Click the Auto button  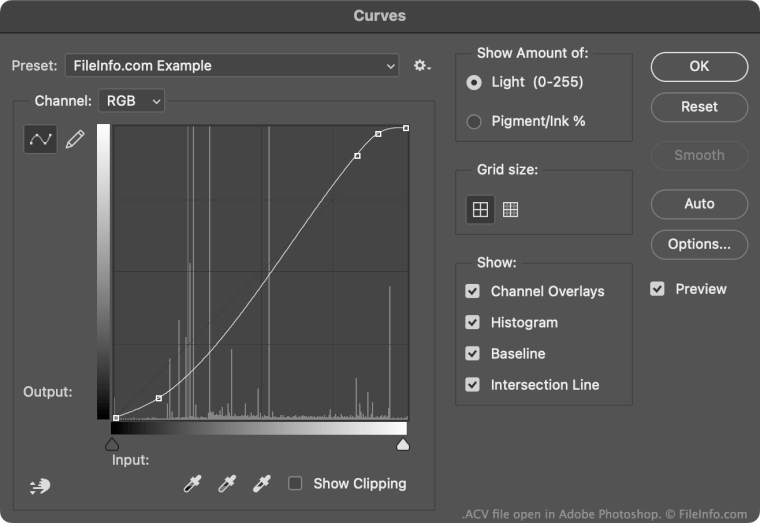coord(699,204)
